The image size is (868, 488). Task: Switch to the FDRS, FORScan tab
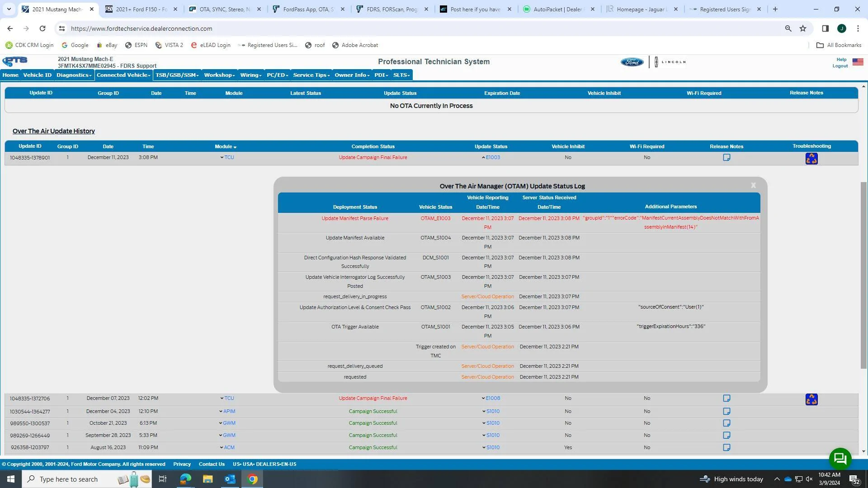(392, 9)
